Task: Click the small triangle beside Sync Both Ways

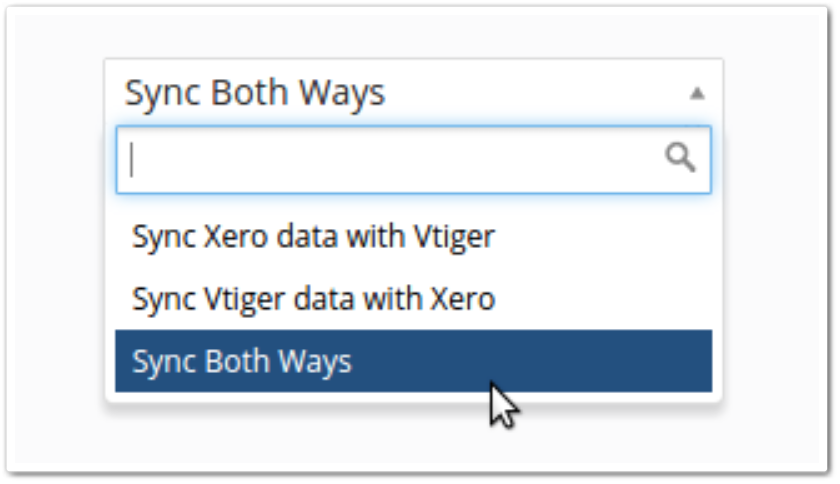Action: pyautogui.click(x=697, y=93)
